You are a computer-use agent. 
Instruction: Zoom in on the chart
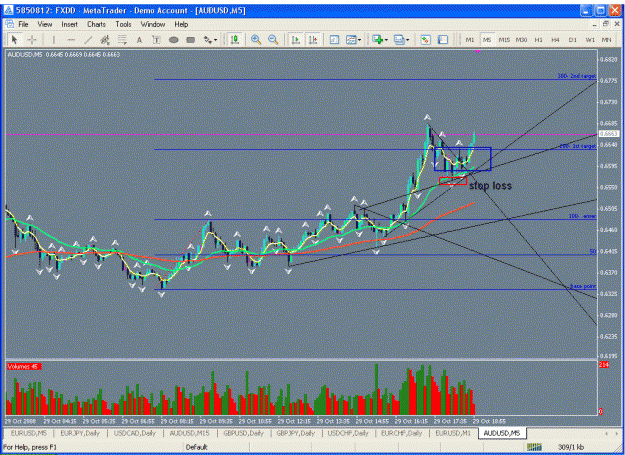256,39
